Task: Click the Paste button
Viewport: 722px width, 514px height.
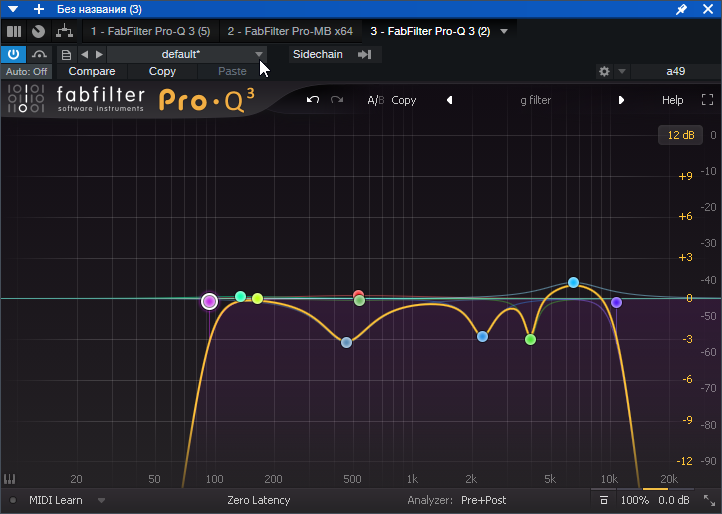Action: (232, 71)
